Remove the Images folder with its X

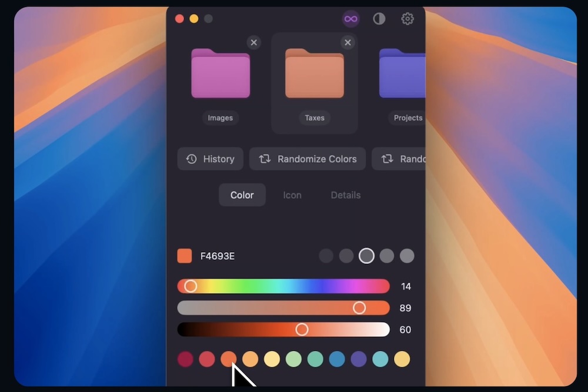pos(254,42)
